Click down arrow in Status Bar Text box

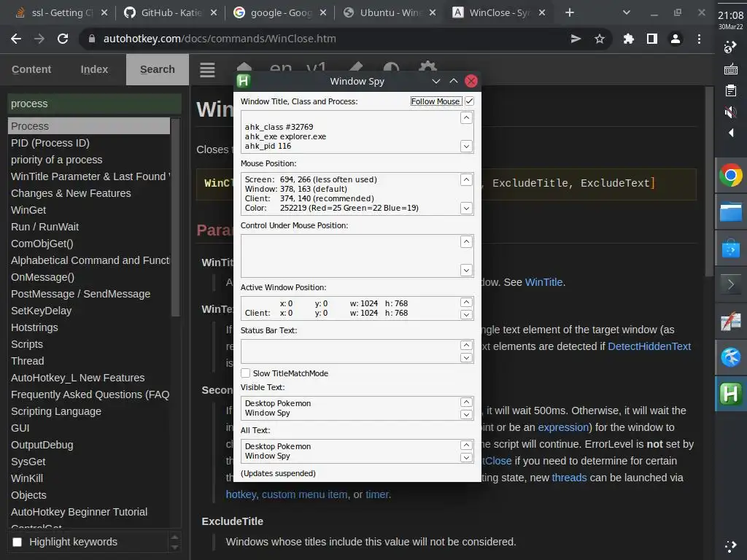click(x=466, y=357)
